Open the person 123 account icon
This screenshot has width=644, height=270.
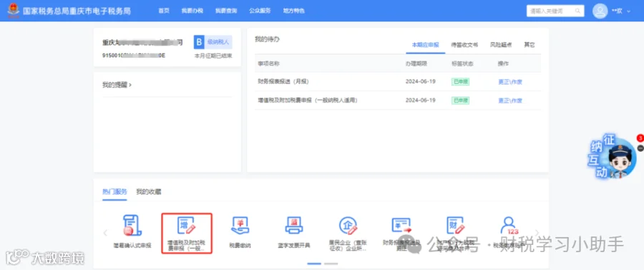(509, 225)
